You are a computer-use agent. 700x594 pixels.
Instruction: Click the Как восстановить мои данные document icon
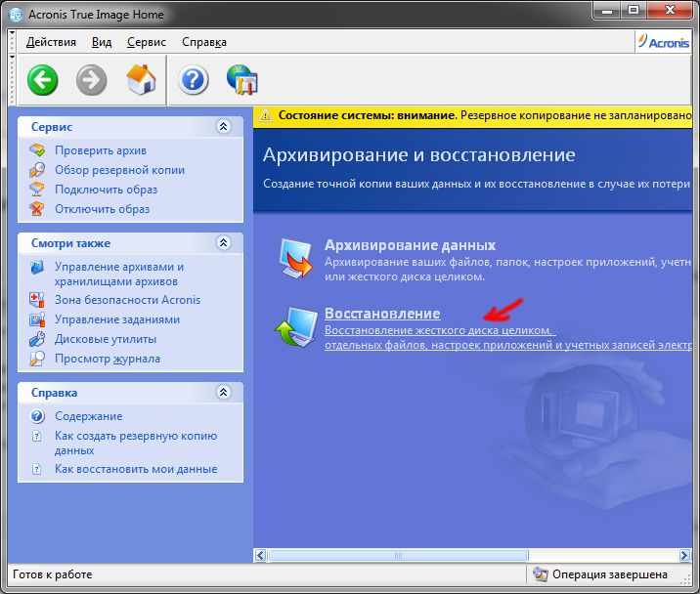point(37,469)
